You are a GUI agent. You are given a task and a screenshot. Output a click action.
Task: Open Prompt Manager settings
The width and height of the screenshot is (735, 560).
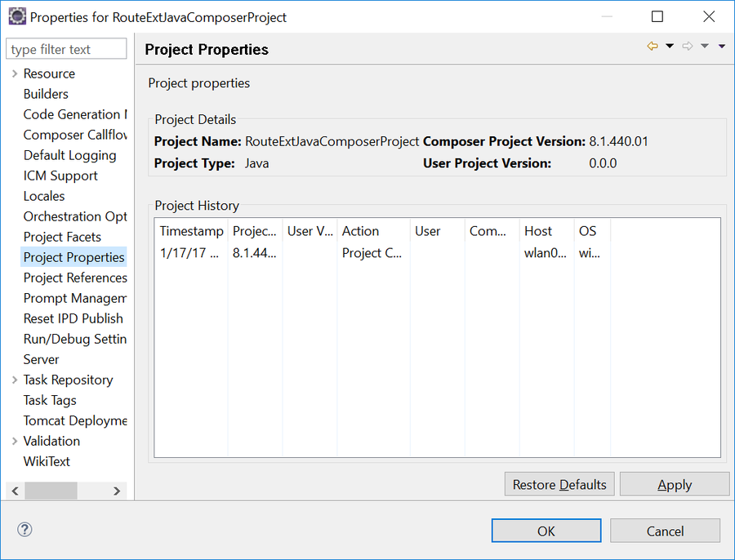pos(75,298)
